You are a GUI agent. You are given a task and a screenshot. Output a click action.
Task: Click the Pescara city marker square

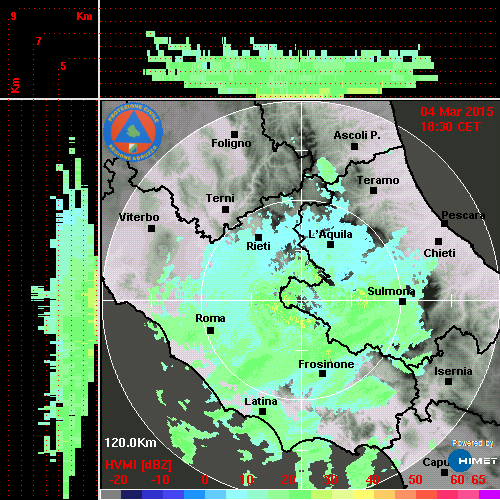click(x=445, y=223)
